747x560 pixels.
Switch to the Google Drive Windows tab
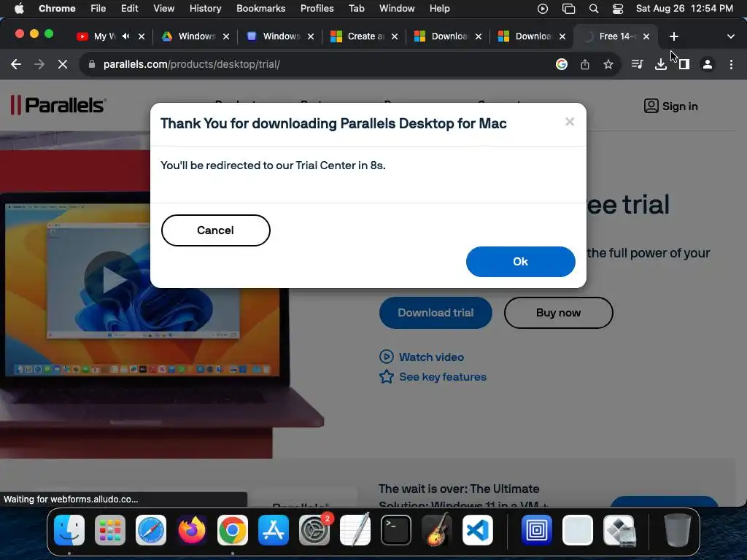click(189, 36)
